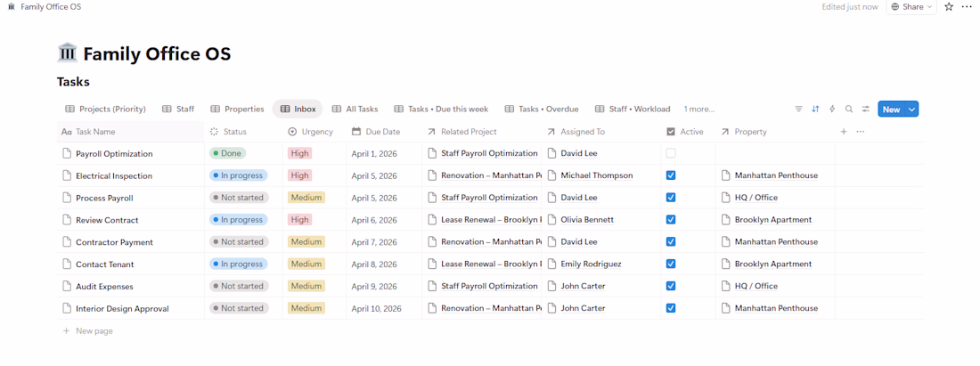This screenshot has height=366, width=980.
Task: Click the High urgency tag for Payroll Optimization
Action: coord(299,153)
